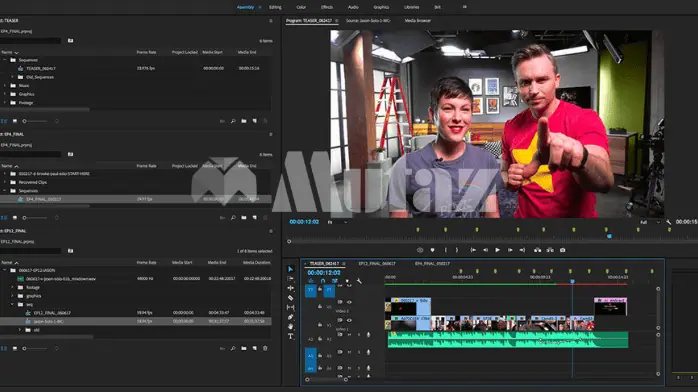Open EP13_FINAL_060617 timeline tab

point(377,264)
